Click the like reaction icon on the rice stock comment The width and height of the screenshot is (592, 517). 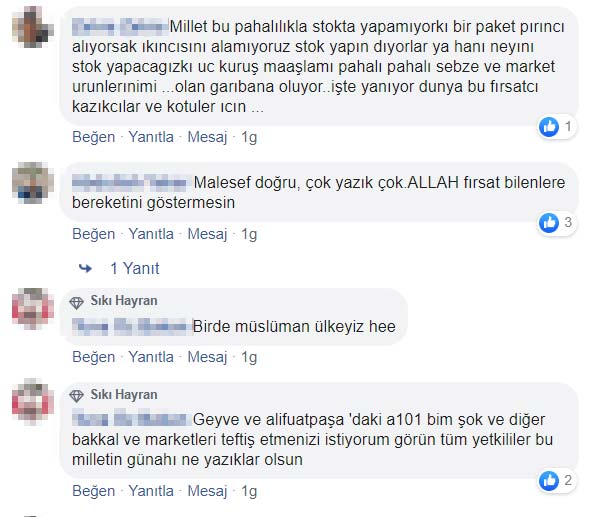tap(549, 127)
